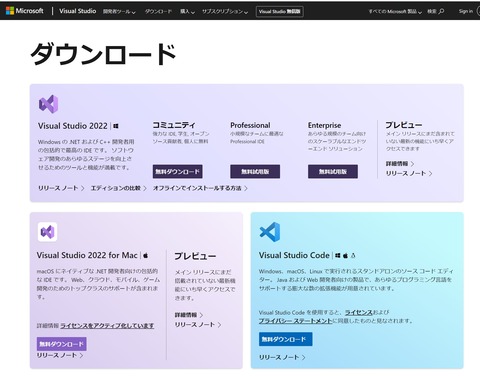Click the コミュニティ edition heading

(174, 125)
